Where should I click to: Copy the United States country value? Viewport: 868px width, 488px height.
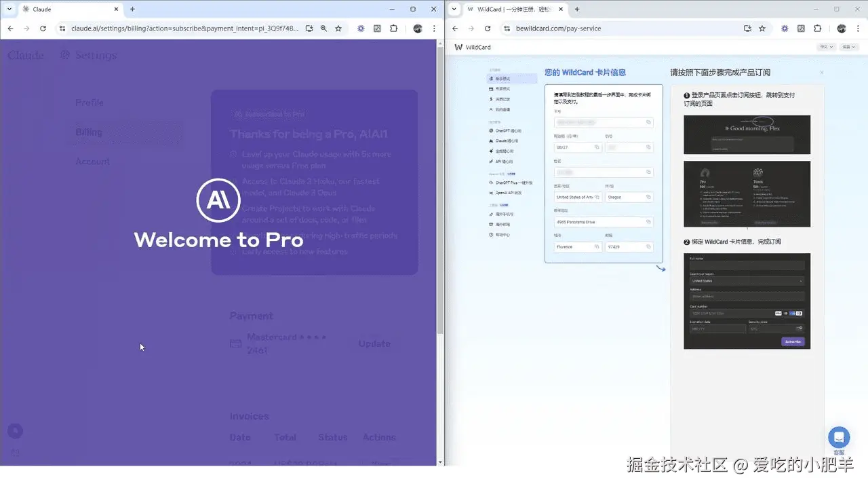[x=597, y=197]
